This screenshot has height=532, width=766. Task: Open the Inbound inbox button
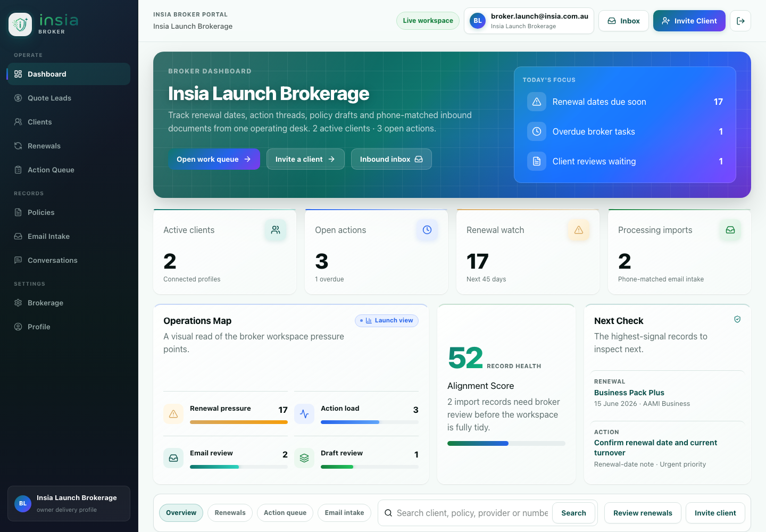[x=392, y=159]
